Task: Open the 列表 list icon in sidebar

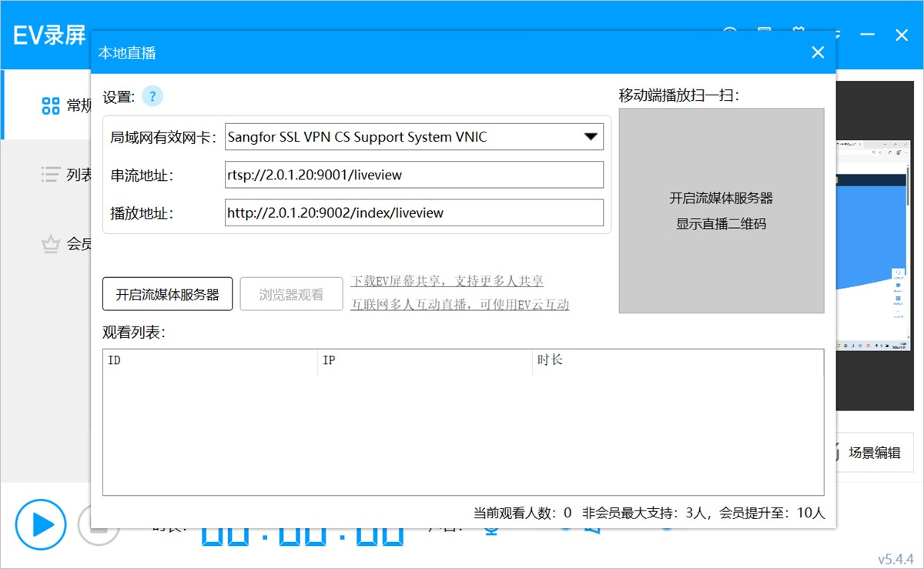Action: tap(50, 175)
